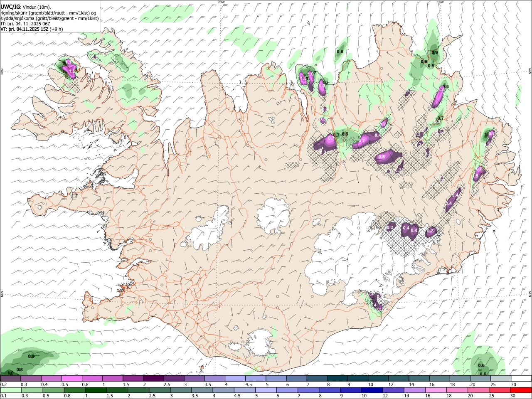Click the 'VT: þri. 04.11.2025 15Z (+9 h)' line
The height and width of the screenshot is (399, 532).
pos(32,29)
